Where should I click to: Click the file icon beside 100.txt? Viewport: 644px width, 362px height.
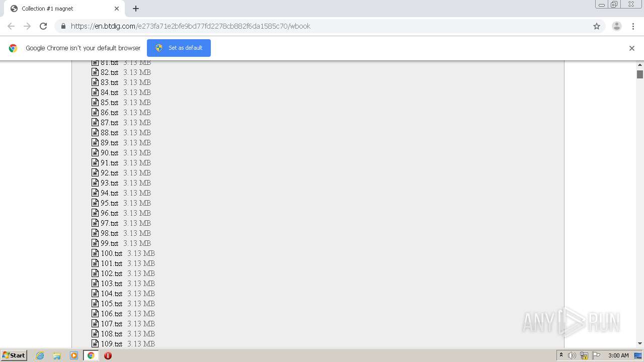[x=95, y=253]
